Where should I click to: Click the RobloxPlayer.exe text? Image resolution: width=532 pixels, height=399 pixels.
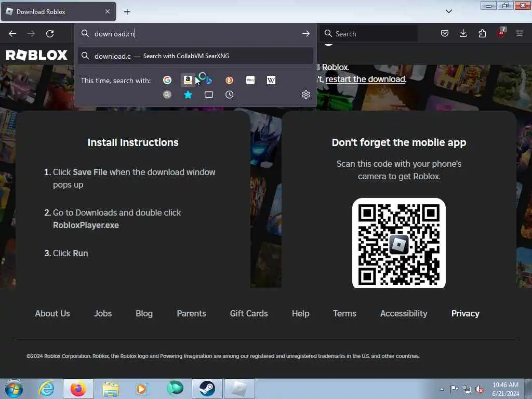86,225
